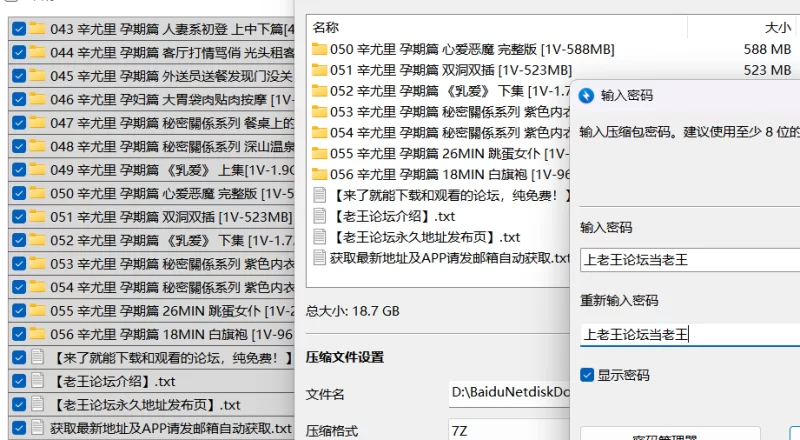
Task: Click the folder icon of item 047 in left list
Action: click(37, 123)
